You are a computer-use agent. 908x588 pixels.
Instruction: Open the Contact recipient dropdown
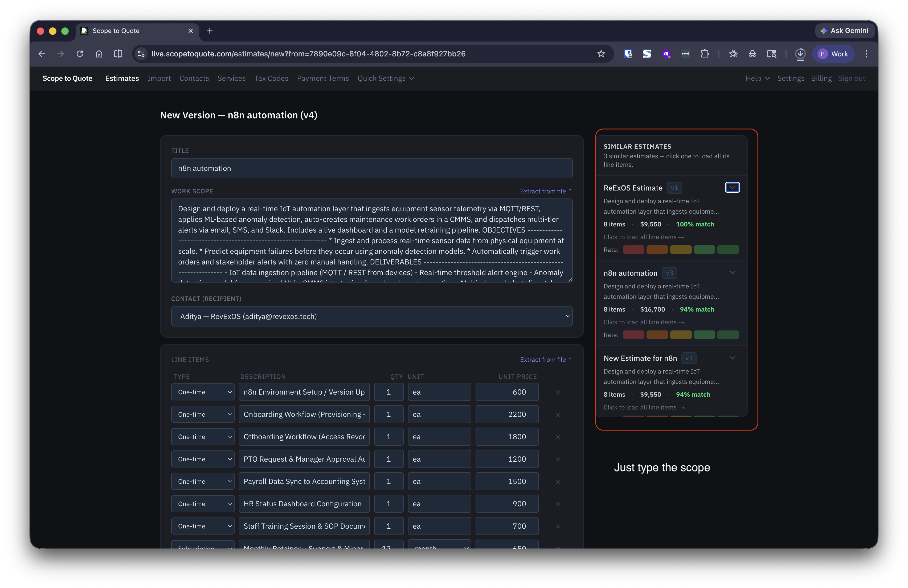pyautogui.click(x=371, y=316)
